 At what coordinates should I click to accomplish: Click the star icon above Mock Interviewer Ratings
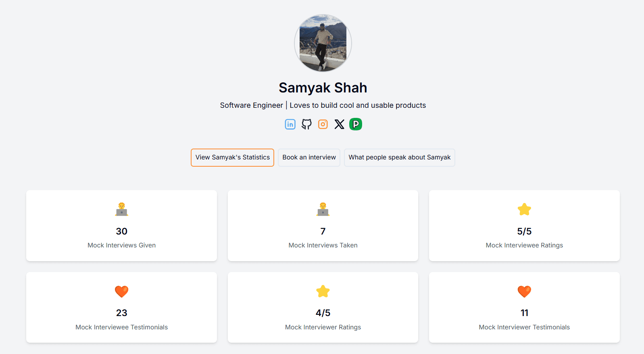(323, 291)
